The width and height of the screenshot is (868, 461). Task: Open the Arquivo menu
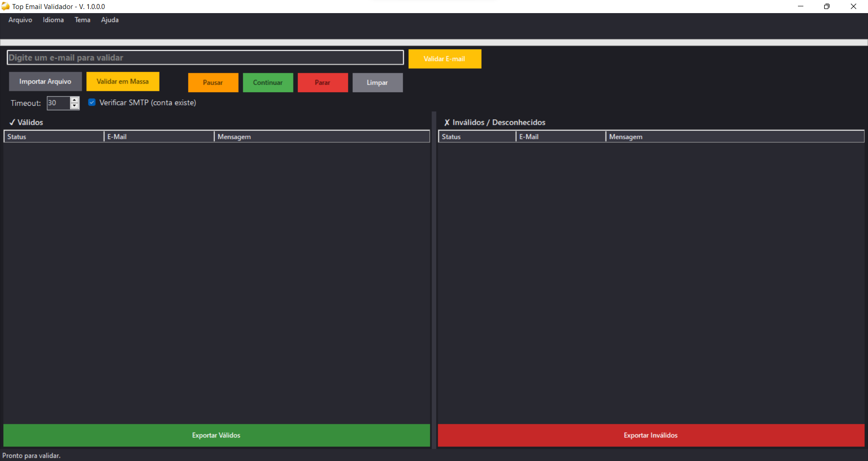click(20, 20)
